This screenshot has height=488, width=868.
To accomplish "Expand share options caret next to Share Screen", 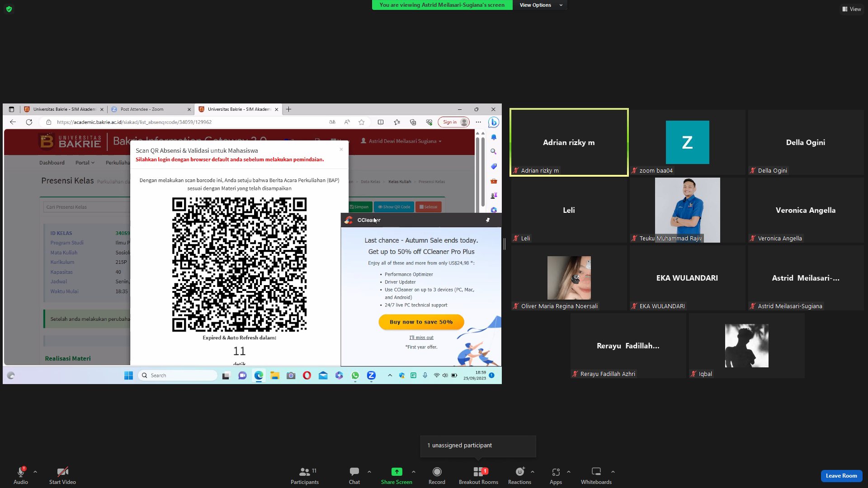I will [414, 472].
